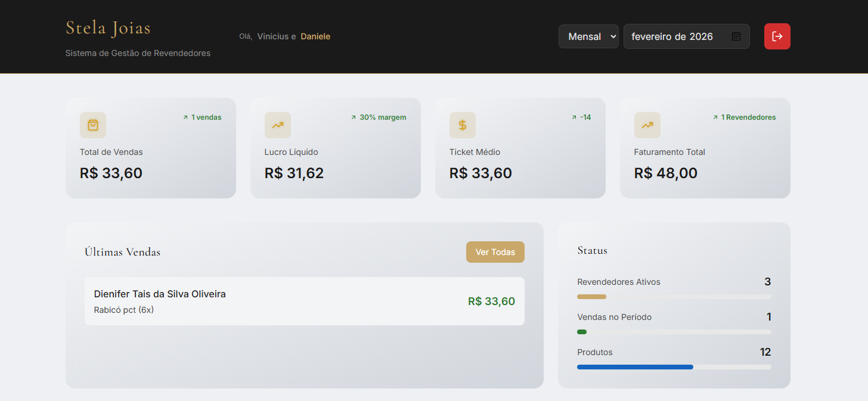The height and width of the screenshot is (401, 868).
Task: Click the Stela Joias logo title
Action: (x=108, y=28)
